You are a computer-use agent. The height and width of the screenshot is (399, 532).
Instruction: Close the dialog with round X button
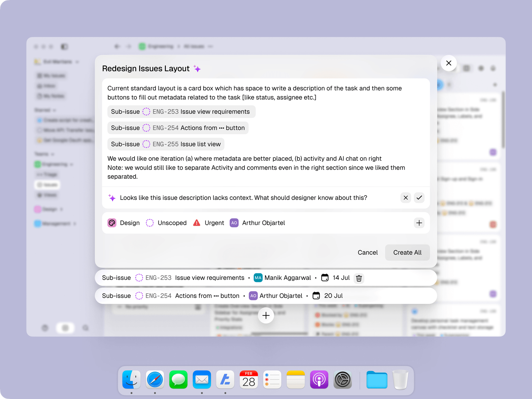[448, 63]
